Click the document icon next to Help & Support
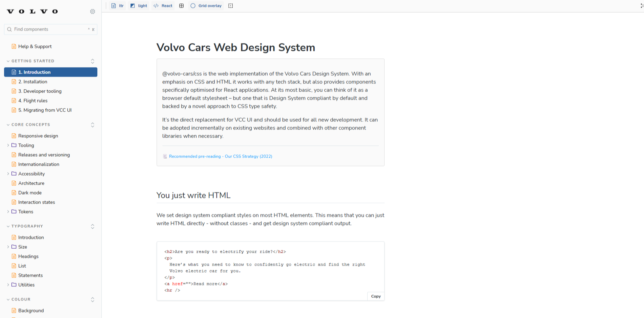 [14, 46]
